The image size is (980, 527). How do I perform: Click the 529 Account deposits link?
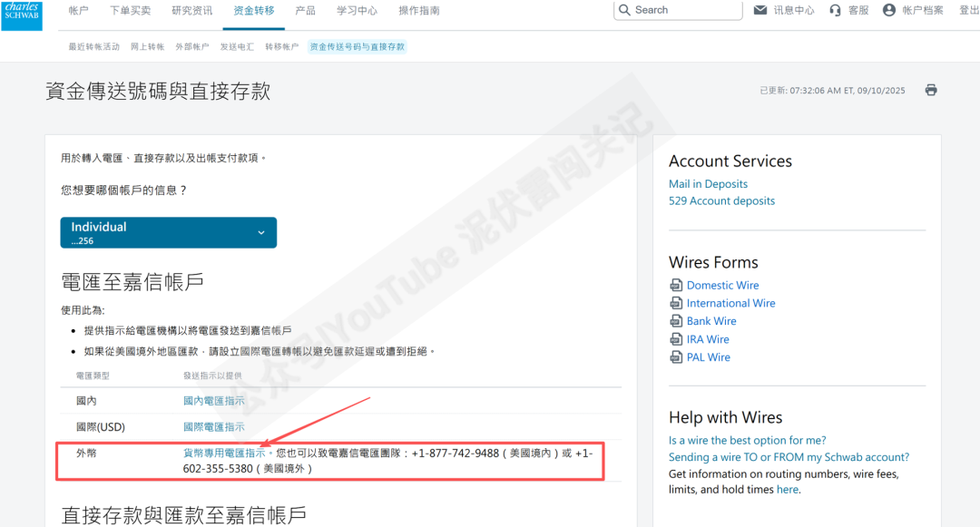721,200
